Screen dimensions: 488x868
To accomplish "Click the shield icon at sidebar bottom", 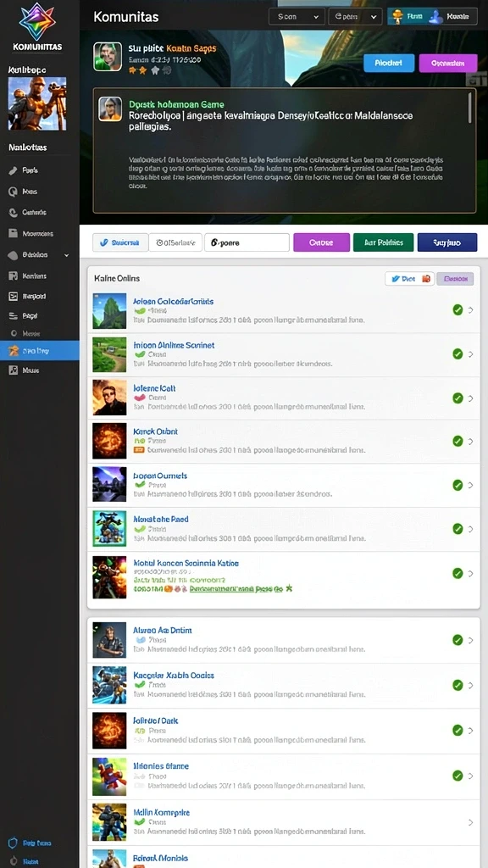I will (x=14, y=843).
